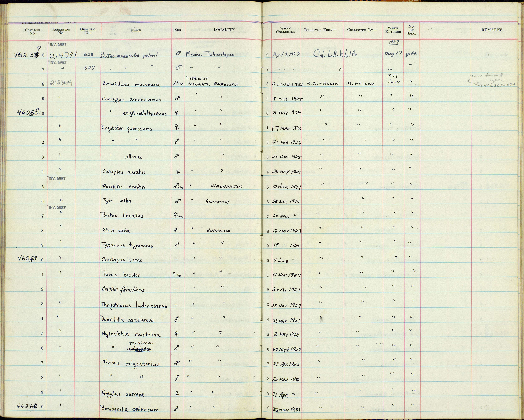This screenshot has height=420, width=524.
Task: Click the name 'Dumatella carolinensis'
Action: click(128, 320)
